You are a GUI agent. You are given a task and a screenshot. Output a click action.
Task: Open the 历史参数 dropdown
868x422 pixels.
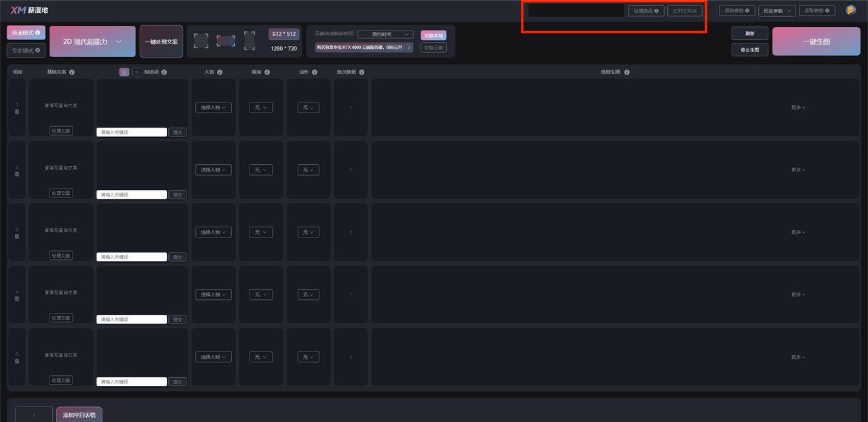pos(776,11)
